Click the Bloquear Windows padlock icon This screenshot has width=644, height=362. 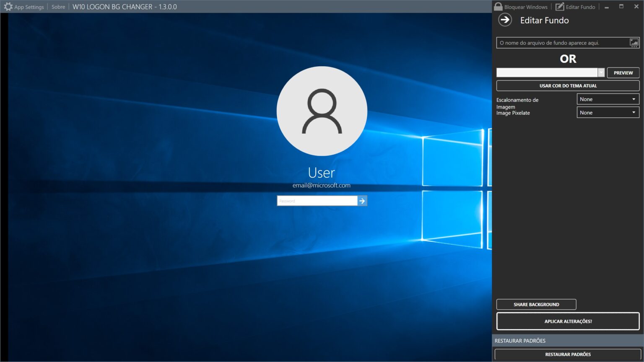click(x=499, y=6)
